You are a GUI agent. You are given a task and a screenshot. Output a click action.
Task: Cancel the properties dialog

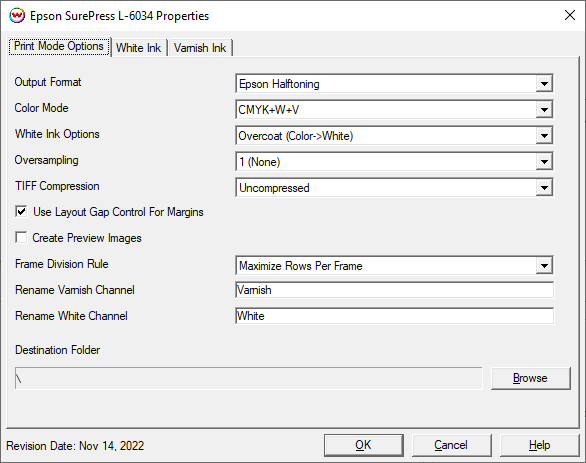(x=451, y=445)
